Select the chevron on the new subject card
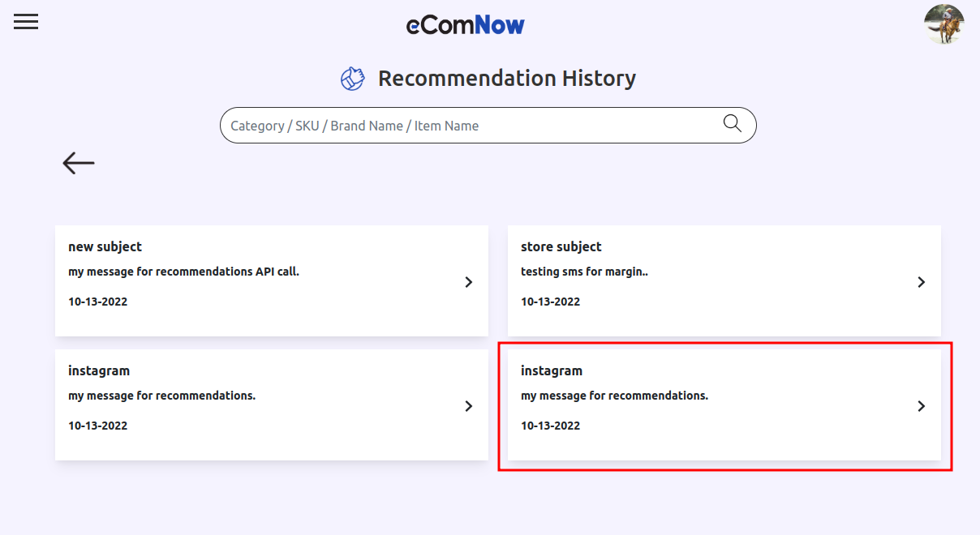The height and width of the screenshot is (535, 980). (468, 281)
